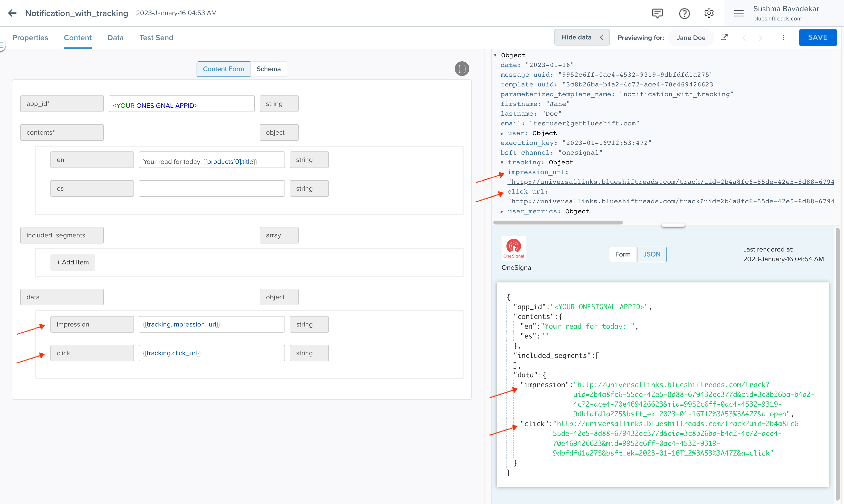Click the impression value input field

pyautogui.click(x=212, y=324)
